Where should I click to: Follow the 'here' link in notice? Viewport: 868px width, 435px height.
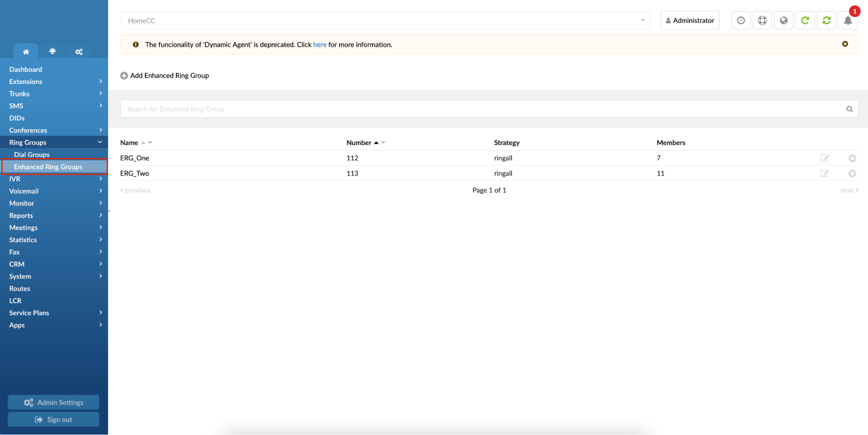[320, 45]
